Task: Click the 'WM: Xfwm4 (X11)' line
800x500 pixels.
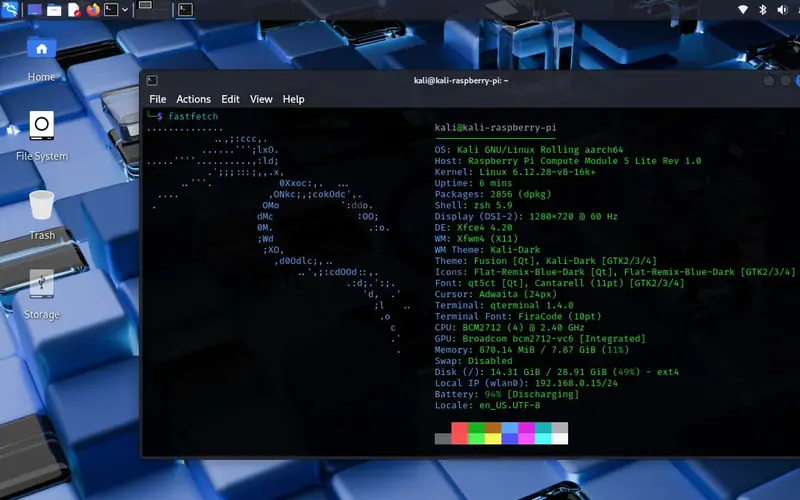Action: (x=476, y=239)
